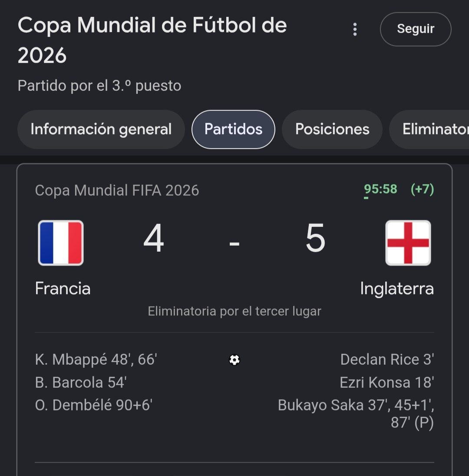Image resolution: width=469 pixels, height=476 pixels.
Task: Tap the England flag icon
Action: (x=408, y=243)
